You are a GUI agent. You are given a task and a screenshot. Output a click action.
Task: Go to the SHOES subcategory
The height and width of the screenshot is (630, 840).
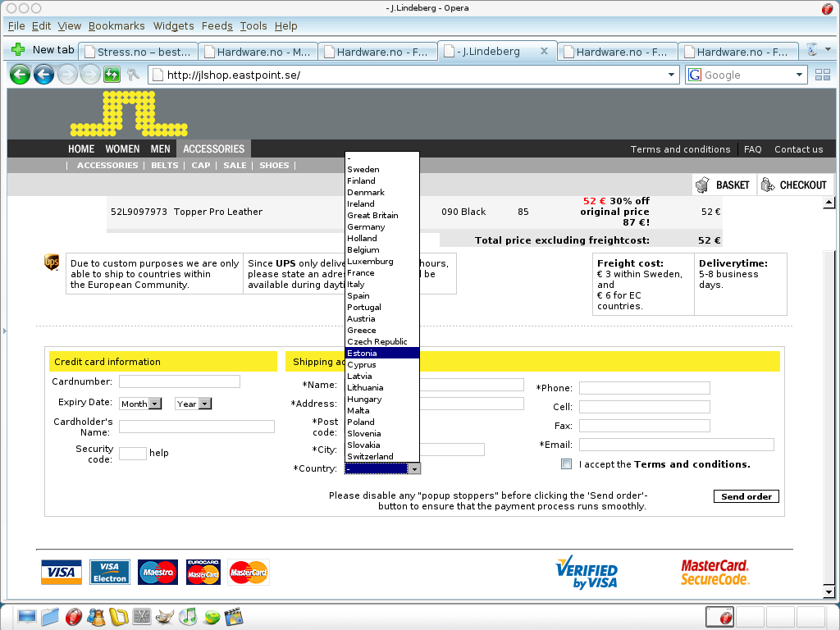point(274,166)
